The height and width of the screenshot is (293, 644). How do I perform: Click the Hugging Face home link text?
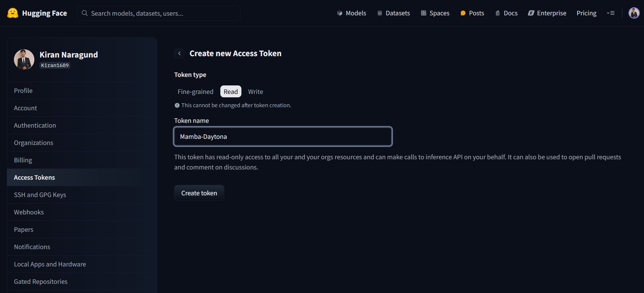pyautogui.click(x=45, y=13)
